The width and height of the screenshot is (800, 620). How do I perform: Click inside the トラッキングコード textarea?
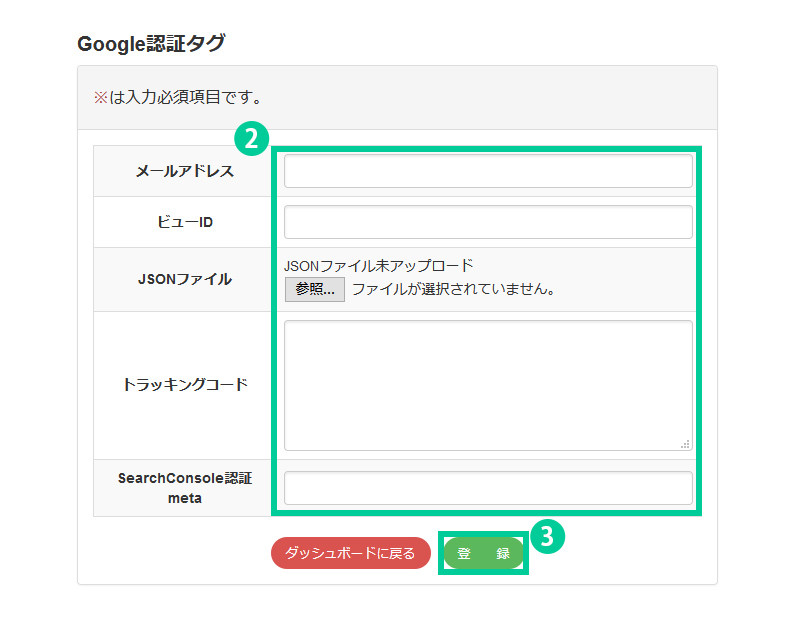click(488, 385)
